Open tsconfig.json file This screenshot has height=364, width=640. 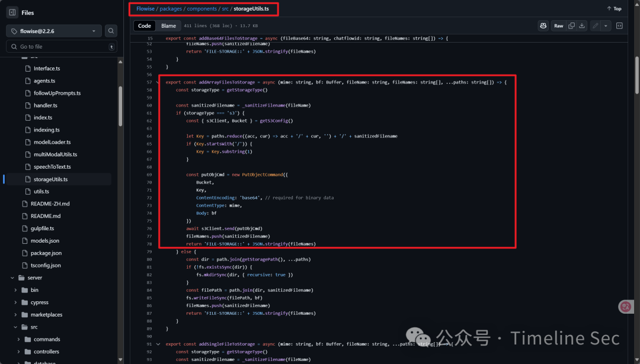point(46,265)
